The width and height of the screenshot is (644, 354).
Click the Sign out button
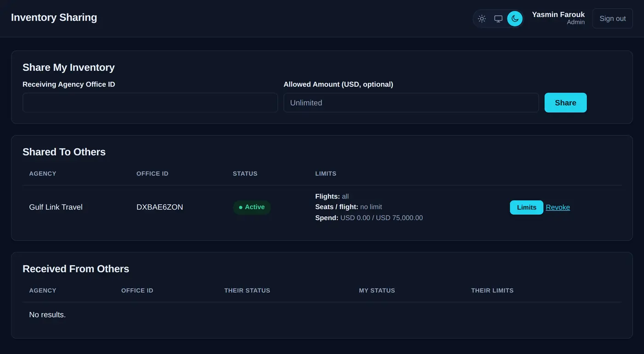point(612,18)
